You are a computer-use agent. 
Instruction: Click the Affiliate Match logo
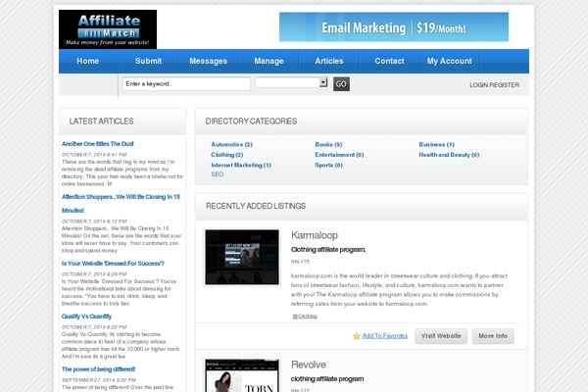pyautogui.click(x=108, y=29)
